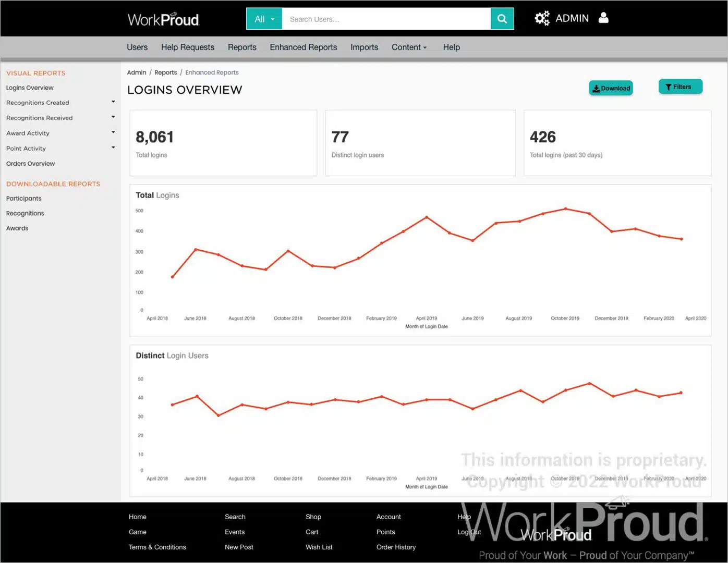728x563 pixels.
Task: Click Reports in the breadcrumb
Action: [x=165, y=72]
